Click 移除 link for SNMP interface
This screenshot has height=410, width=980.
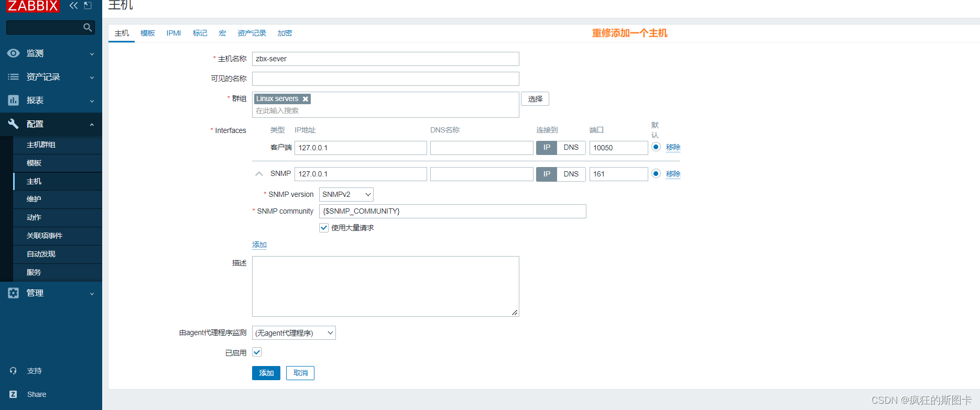click(x=673, y=174)
